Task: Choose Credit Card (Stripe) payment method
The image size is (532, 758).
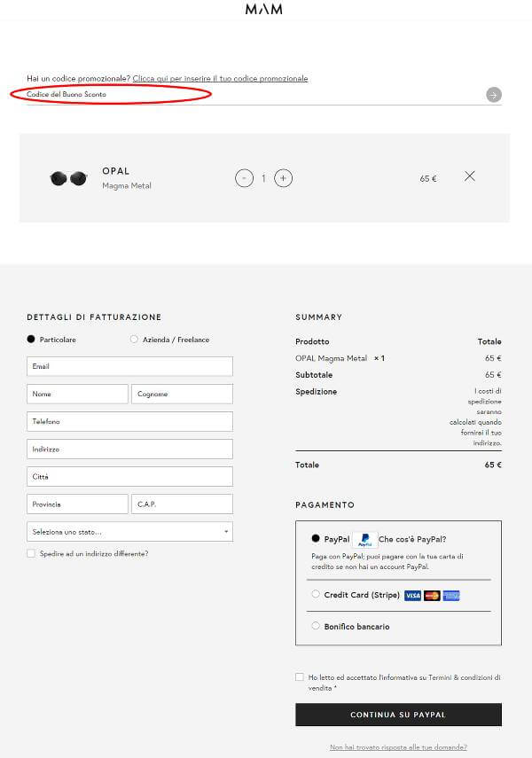Action: click(x=316, y=595)
